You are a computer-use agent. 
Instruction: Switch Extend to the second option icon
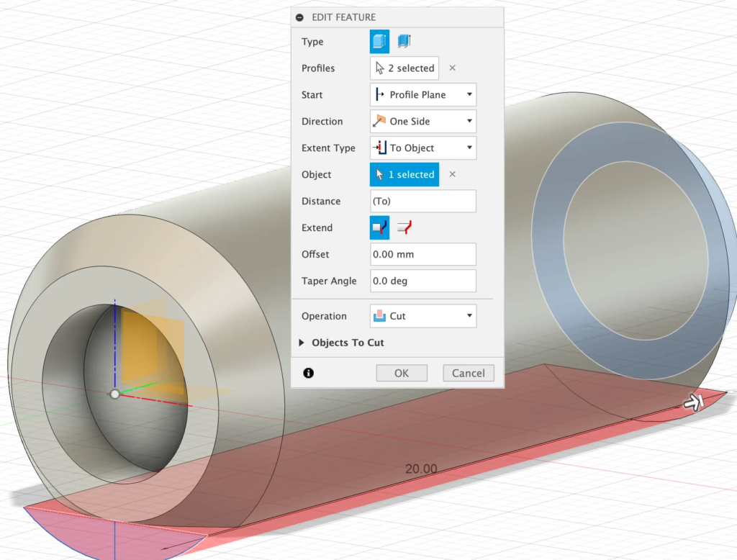coord(405,227)
